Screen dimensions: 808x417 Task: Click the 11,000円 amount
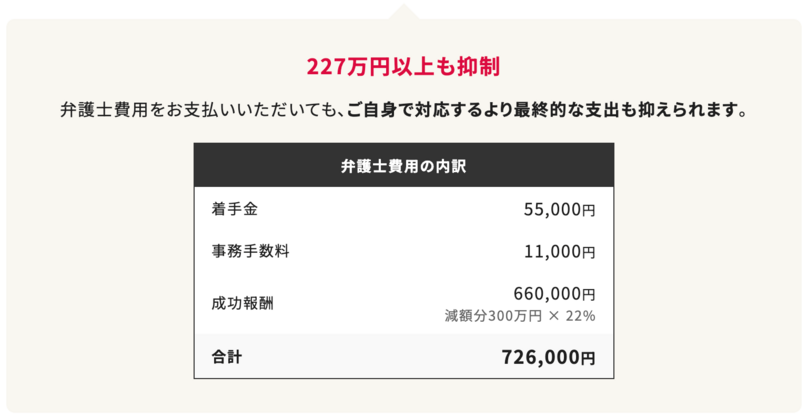(559, 252)
